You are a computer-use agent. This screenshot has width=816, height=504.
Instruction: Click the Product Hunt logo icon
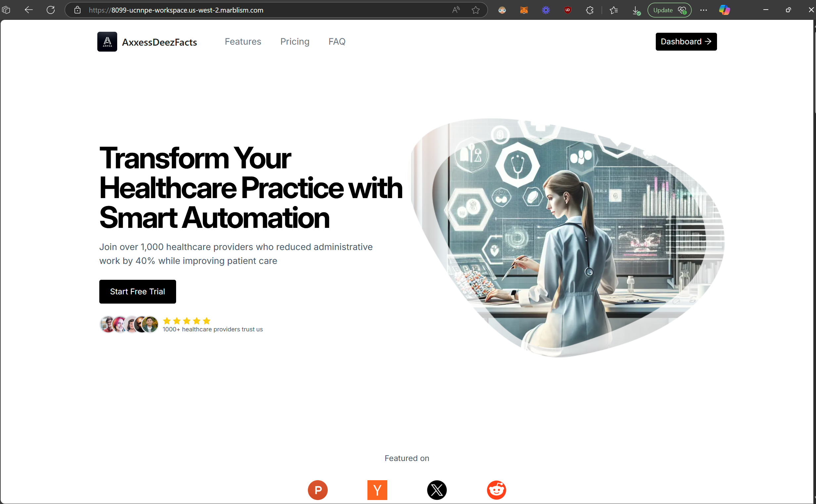(x=317, y=490)
